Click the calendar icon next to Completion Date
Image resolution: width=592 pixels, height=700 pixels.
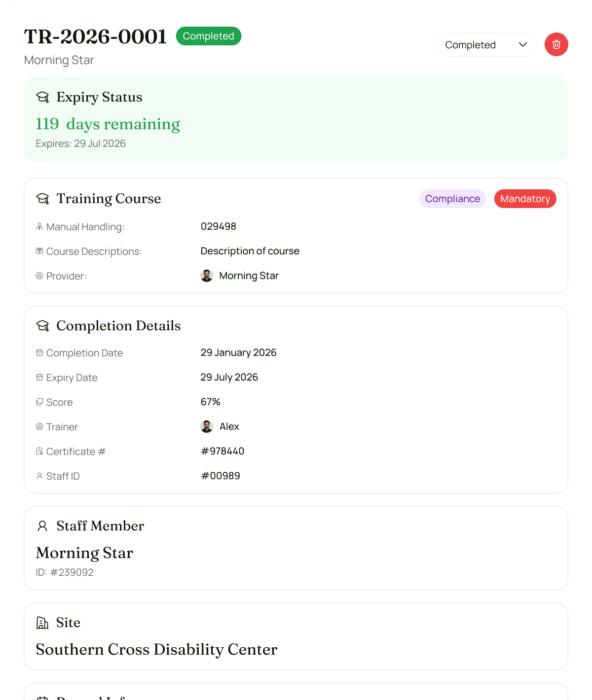point(39,352)
